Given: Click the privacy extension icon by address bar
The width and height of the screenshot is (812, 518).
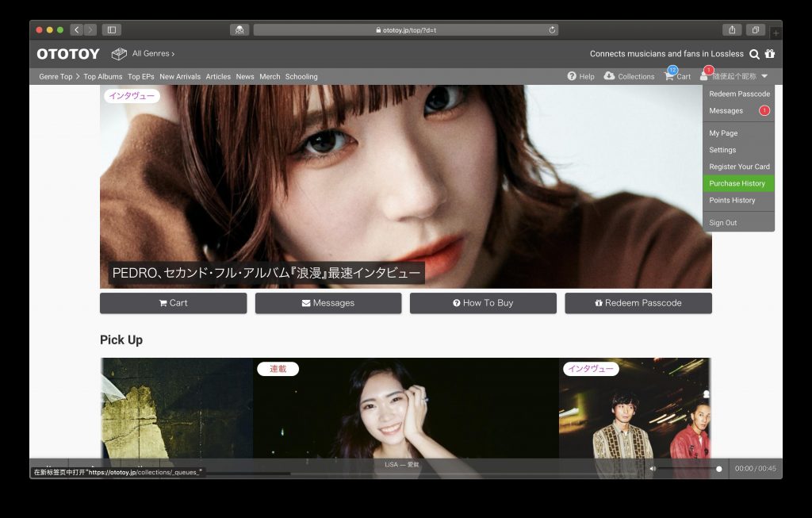Looking at the screenshot, I should click(239, 30).
